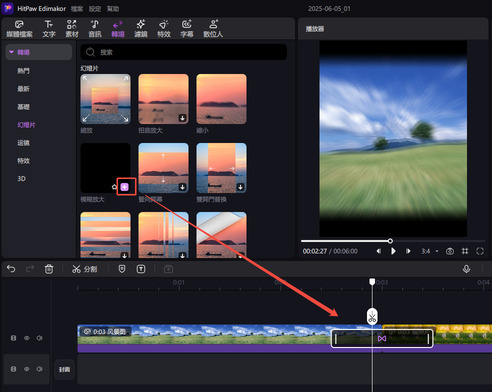
Task: Click the grid crop icon under the player
Action: pos(465,251)
